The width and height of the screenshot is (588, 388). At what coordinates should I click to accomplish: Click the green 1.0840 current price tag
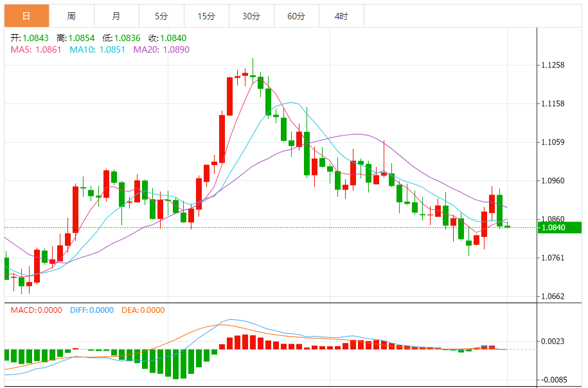(x=560, y=227)
